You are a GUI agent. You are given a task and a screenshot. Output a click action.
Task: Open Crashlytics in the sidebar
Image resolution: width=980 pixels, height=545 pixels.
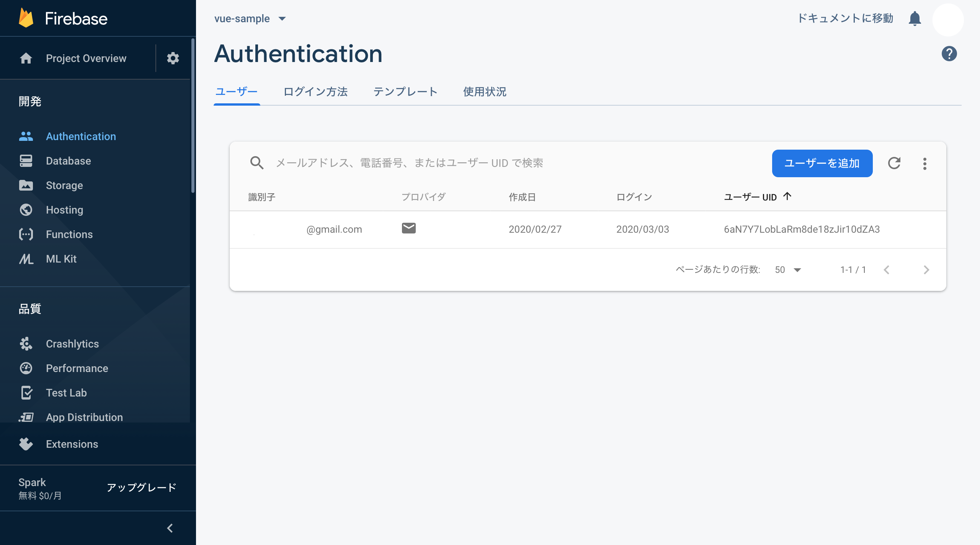(72, 344)
